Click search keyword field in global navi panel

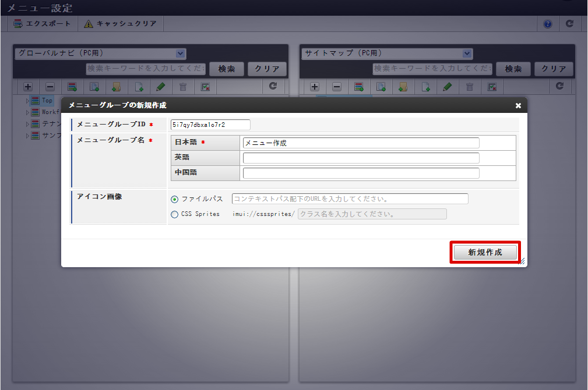[x=146, y=69]
